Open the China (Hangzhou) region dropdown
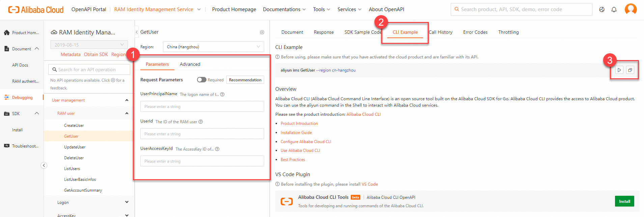Screen dimensions: 644x217 (x=213, y=47)
